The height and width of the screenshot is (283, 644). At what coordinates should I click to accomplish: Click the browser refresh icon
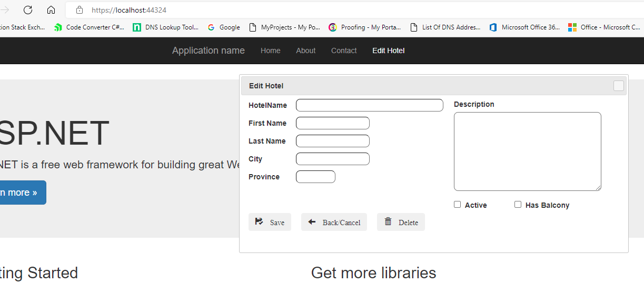[x=28, y=10]
